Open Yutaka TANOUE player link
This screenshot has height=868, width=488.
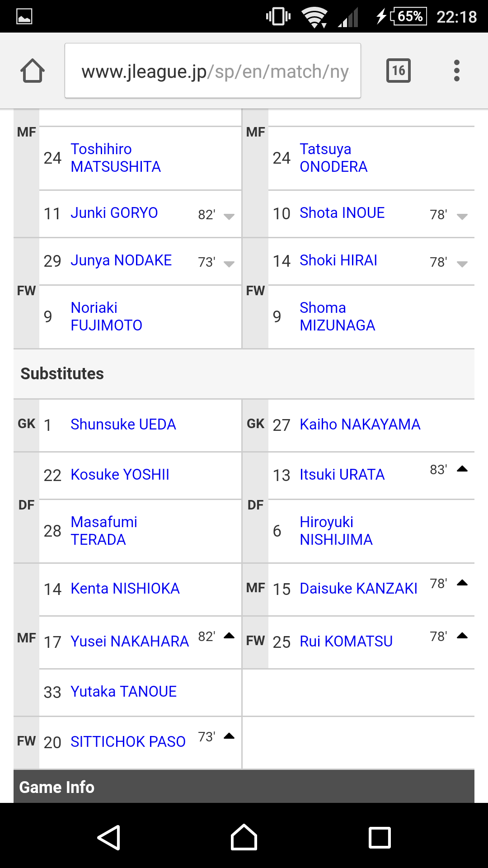point(124,692)
